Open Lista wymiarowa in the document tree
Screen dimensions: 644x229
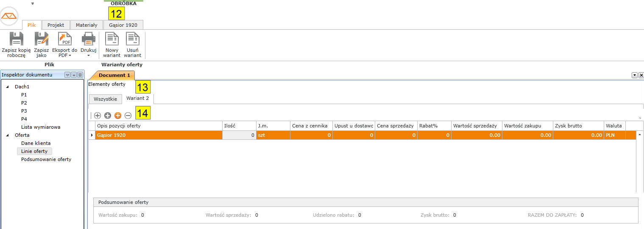[41, 127]
